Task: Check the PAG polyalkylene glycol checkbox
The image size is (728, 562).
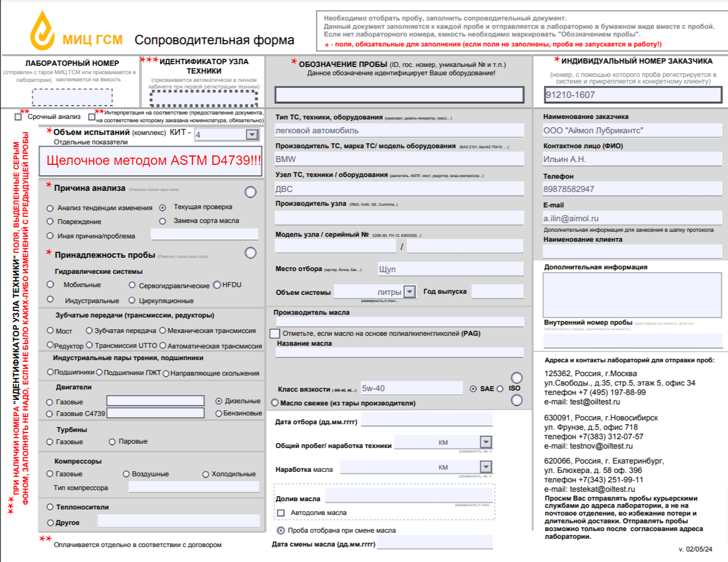Action: tap(275, 334)
